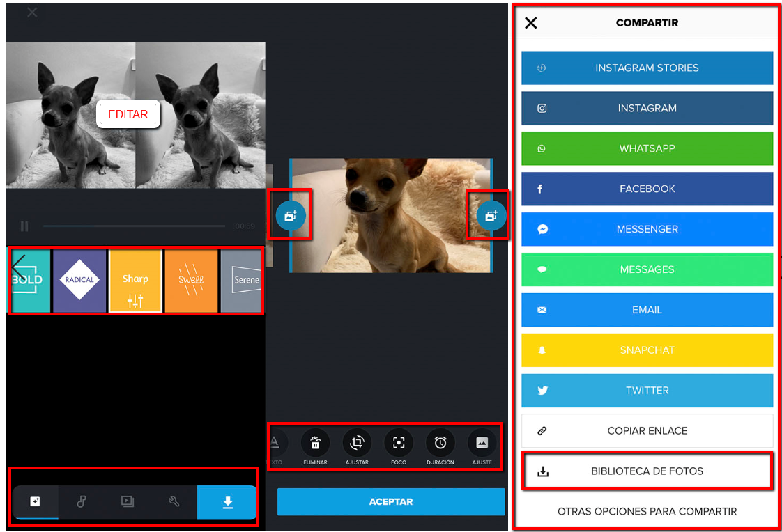
Task: Open the wrench settings tab
Action: point(174,502)
